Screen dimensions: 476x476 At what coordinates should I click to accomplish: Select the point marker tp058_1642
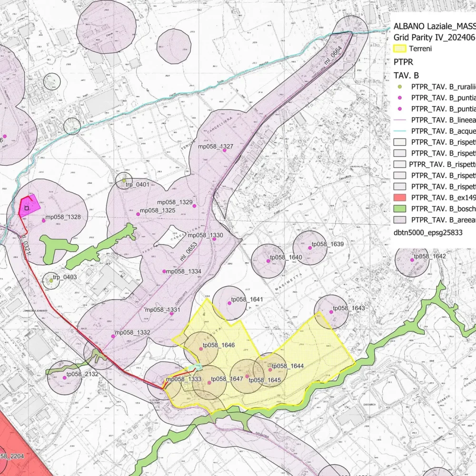[x=412, y=260]
